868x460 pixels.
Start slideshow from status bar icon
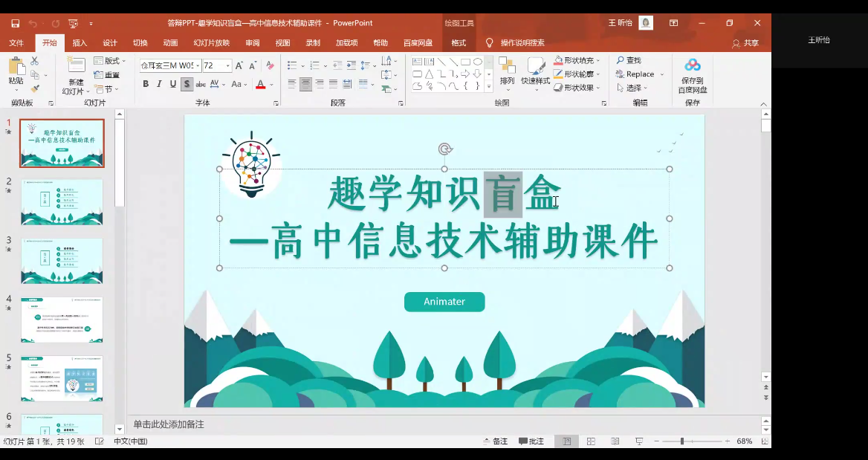click(639, 441)
